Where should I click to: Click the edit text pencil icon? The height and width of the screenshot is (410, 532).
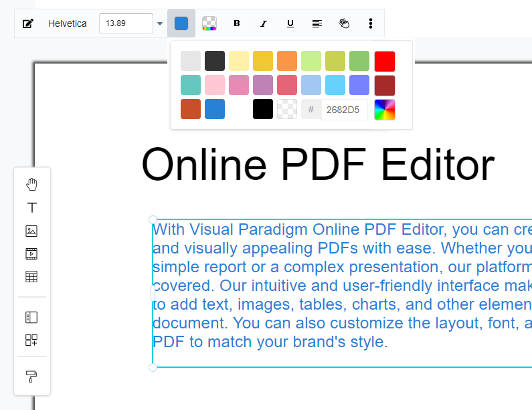coord(28,23)
